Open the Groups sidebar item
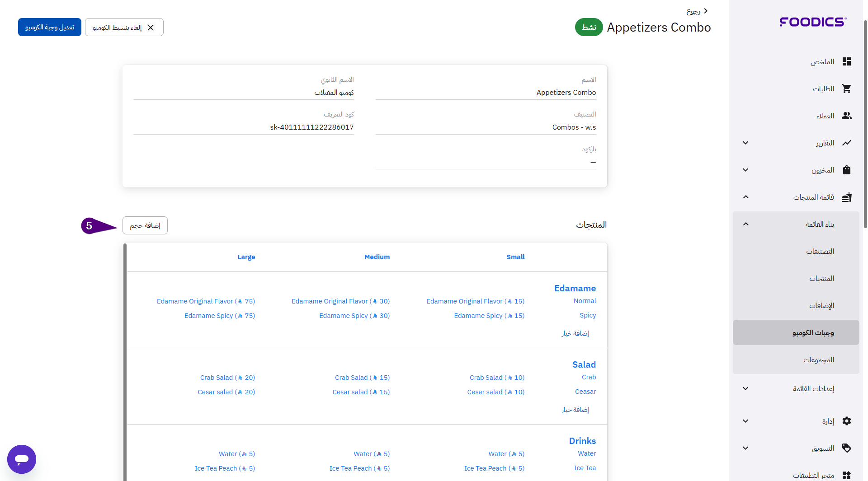This screenshot has width=868, height=481. click(818, 360)
